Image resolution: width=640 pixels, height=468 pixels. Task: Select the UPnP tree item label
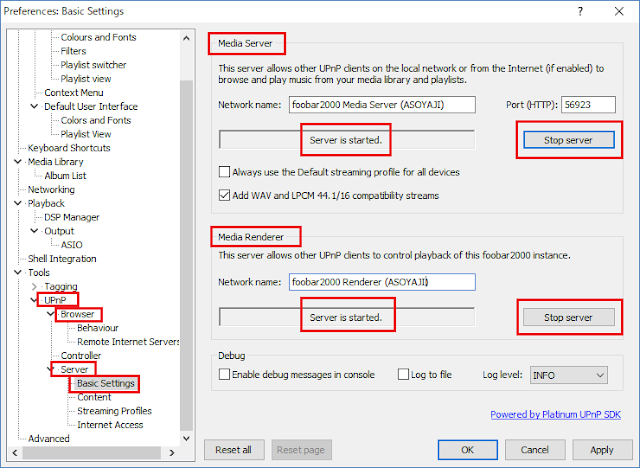pyautogui.click(x=55, y=300)
